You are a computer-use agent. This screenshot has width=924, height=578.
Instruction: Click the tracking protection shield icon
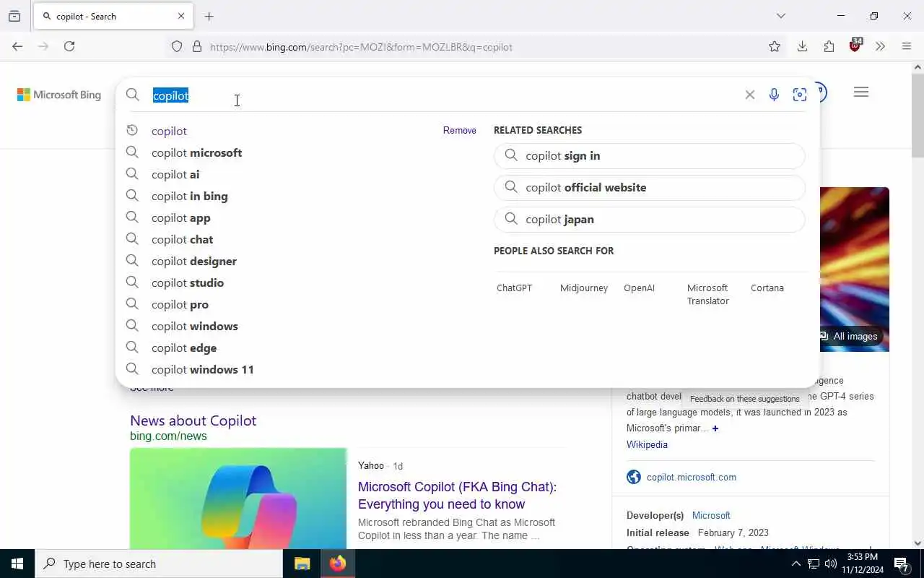coord(177,47)
